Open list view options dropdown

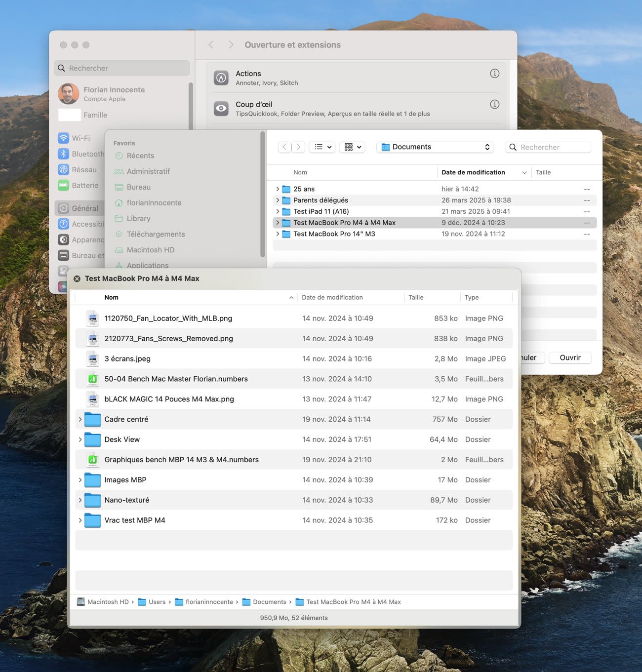click(322, 147)
